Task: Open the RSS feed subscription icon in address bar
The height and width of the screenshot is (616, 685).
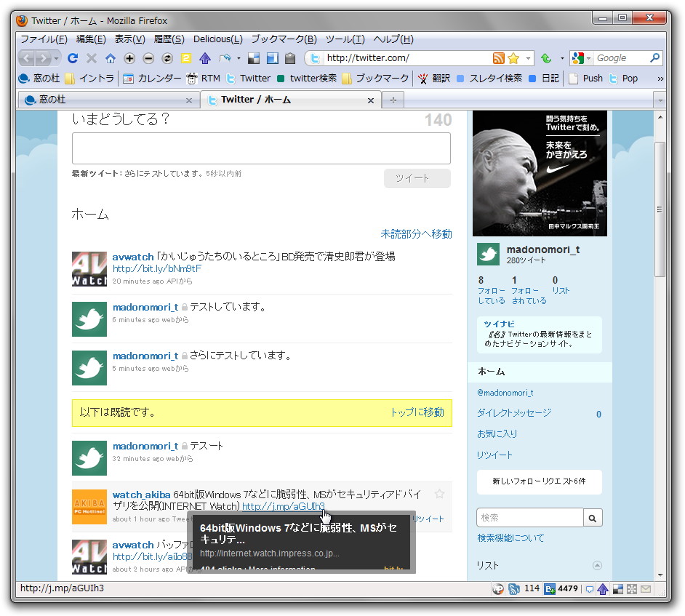Action: (x=500, y=57)
